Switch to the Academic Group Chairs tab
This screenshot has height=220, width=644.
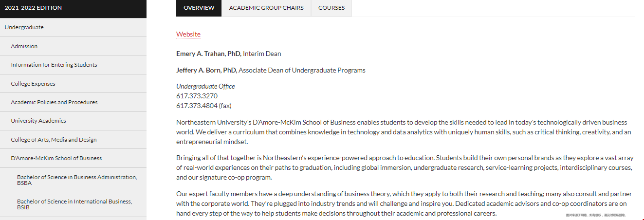pyautogui.click(x=266, y=8)
